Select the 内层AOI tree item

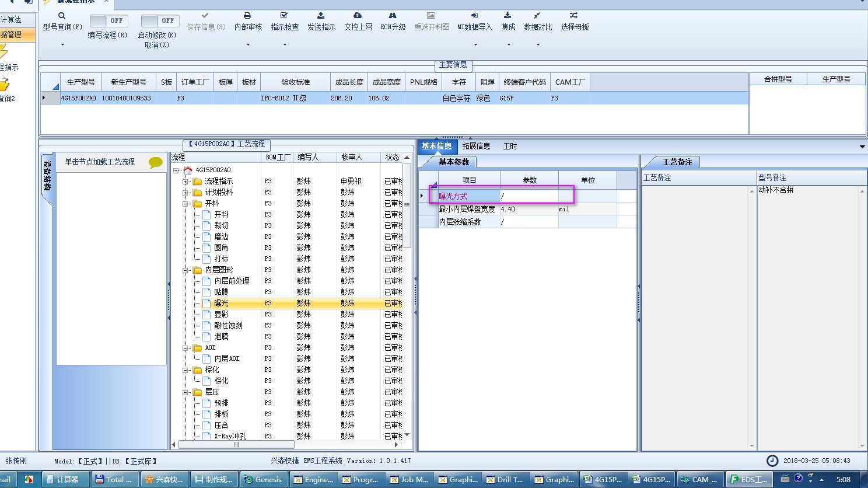(x=227, y=359)
